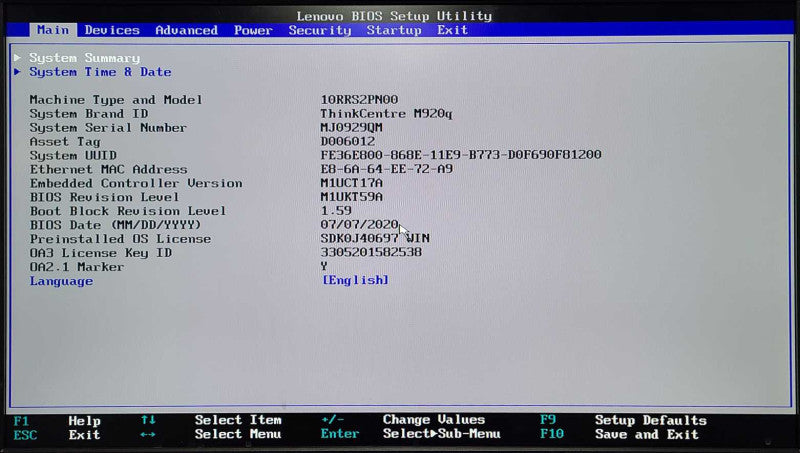Change the [English] language value
This screenshot has height=453, width=800.
coord(355,280)
